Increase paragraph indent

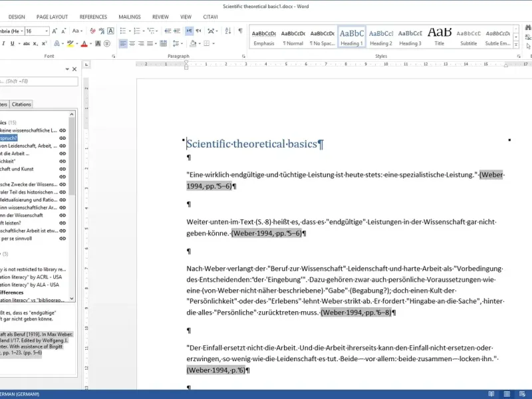(177, 31)
